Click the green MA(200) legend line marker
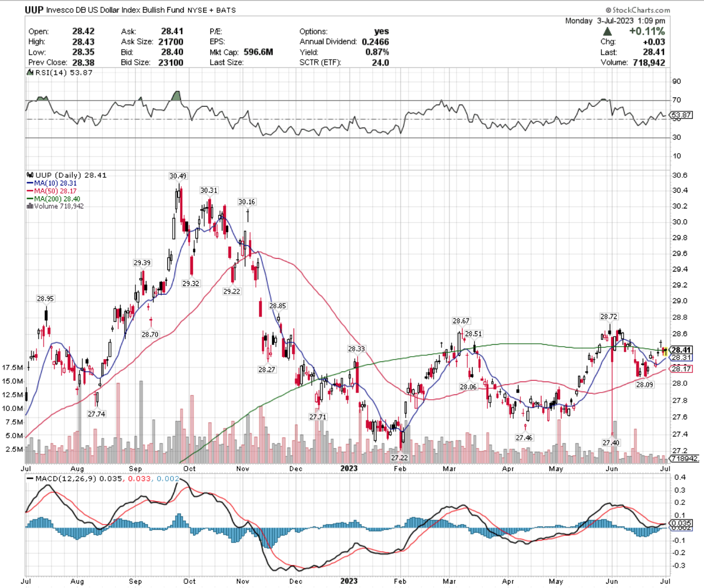704x588 pixels. 30,199
